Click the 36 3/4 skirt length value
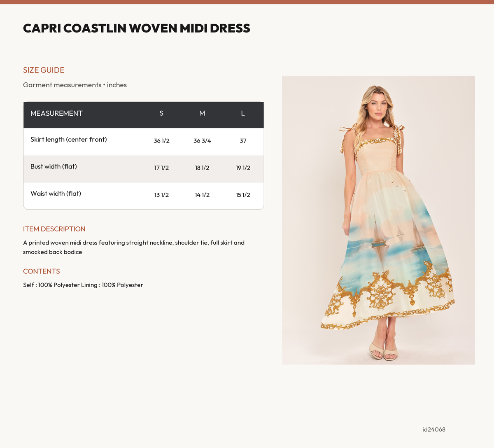 click(202, 141)
